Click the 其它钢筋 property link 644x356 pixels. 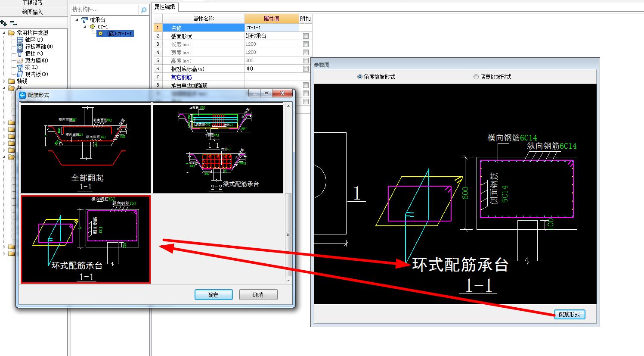pos(181,77)
